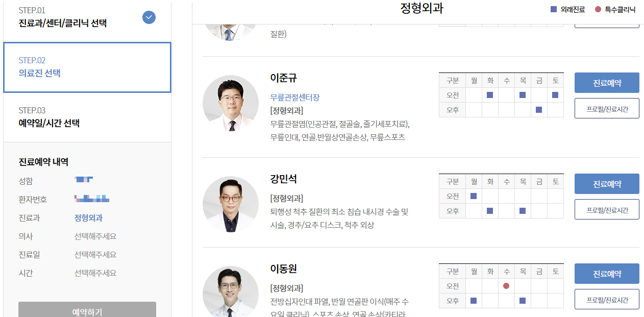Click 시간 선택해주세요 placeholder

[95, 273]
